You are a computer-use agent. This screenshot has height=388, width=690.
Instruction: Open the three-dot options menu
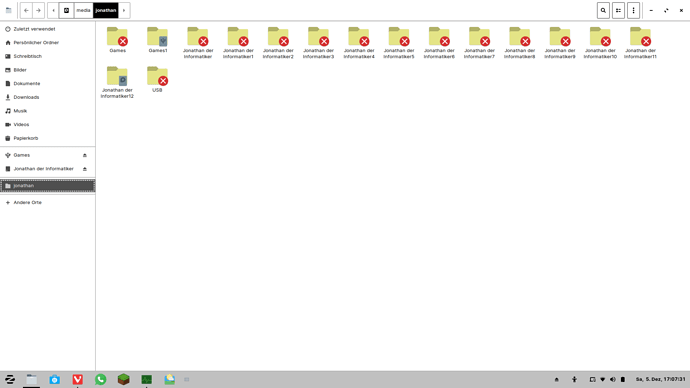point(633,11)
